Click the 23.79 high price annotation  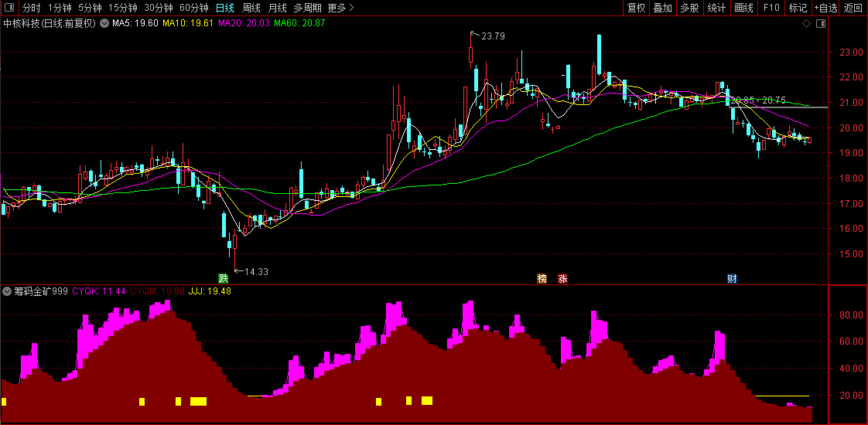click(493, 37)
